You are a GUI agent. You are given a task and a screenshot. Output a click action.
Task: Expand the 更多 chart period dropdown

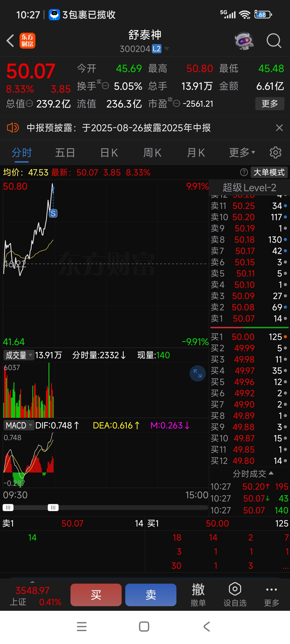click(242, 153)
